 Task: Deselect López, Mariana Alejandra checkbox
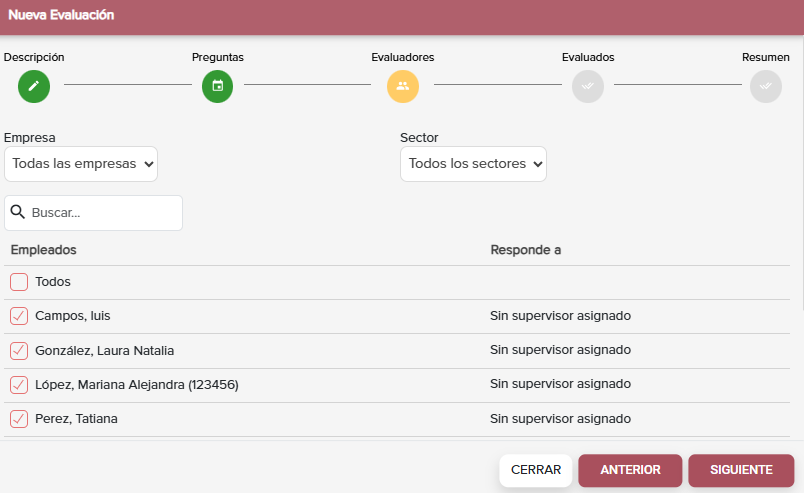click(19, 385)
